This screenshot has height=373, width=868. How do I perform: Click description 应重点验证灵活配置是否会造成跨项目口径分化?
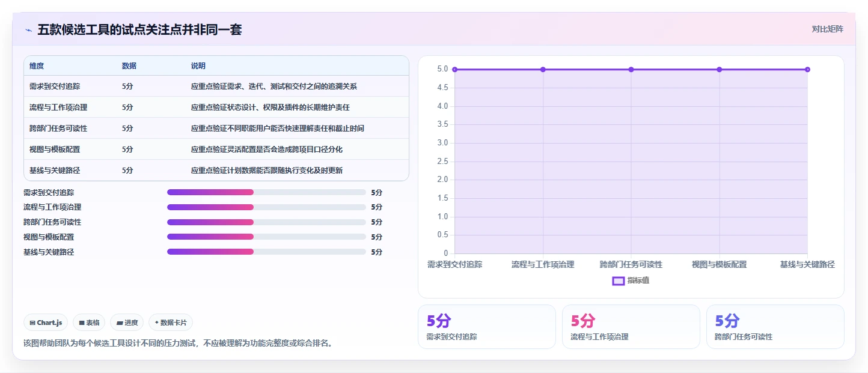pos(267,150)
